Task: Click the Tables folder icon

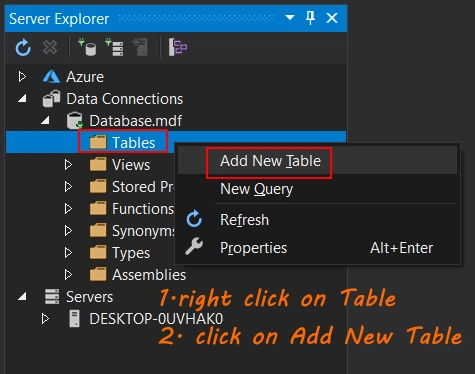Action: tap(98, 142)
